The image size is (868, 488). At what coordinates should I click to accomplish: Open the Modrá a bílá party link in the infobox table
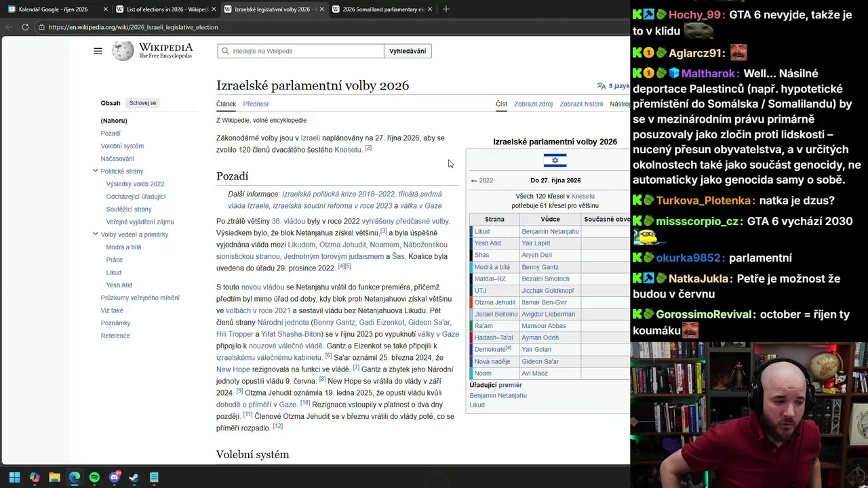(x=492, y=267)
